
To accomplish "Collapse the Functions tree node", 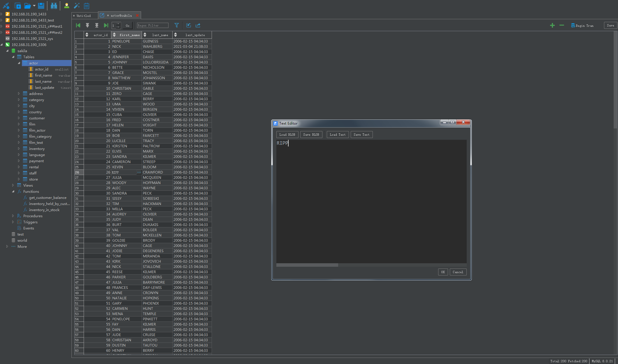I will pos(13,191).
